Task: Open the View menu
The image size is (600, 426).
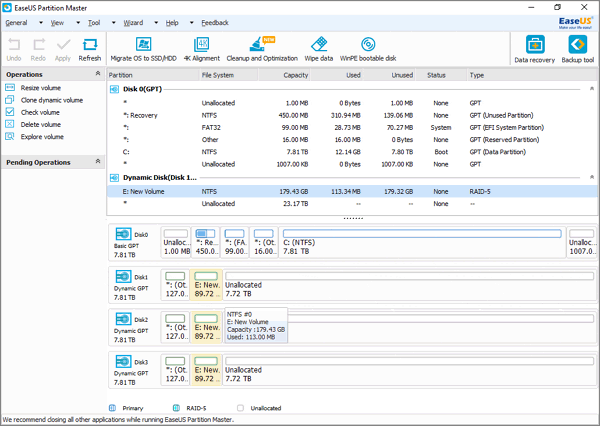Action: pyautogui.click(x=57, y=23)
